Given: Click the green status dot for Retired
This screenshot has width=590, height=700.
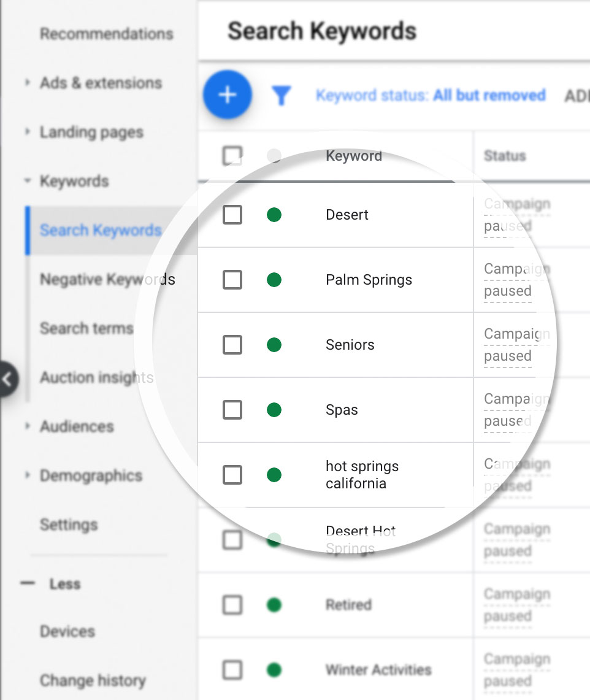Looking at the screenshot, I should 274,605.
